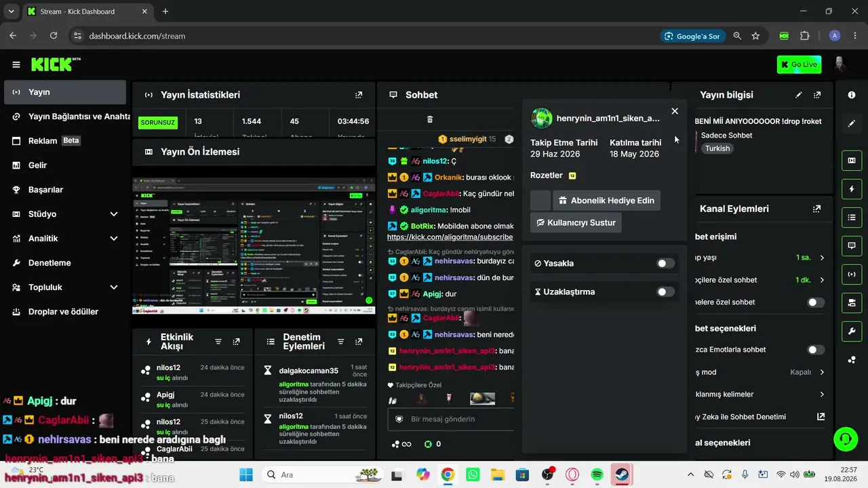
Task: Pop out the Denetim Eylemleri panel
Action: [x=359, y=342]
